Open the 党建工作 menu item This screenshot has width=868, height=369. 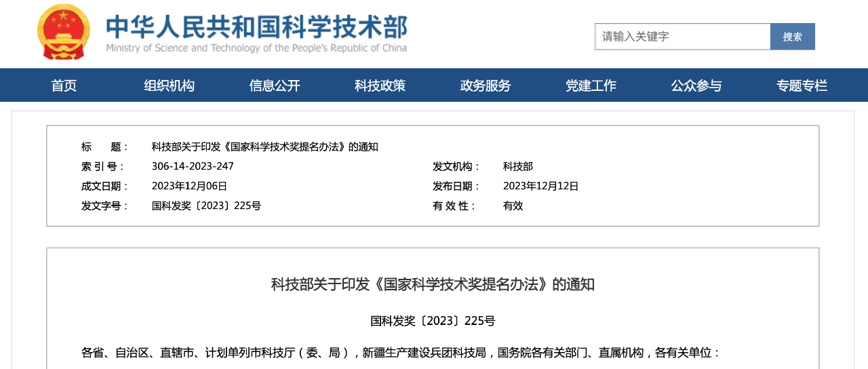tap(591, 85)
